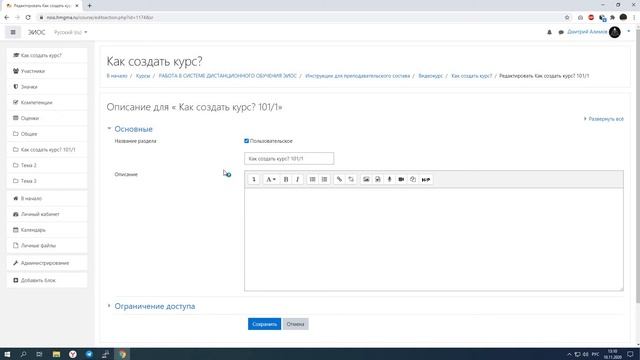
Task: Apply bold formatting in the editor toolbar
Action: click(286, 180)
